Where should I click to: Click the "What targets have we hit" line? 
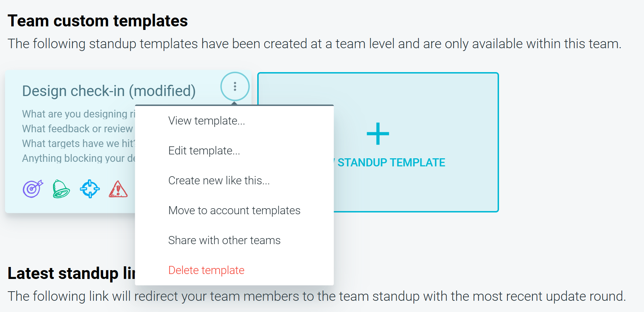tap(78, 144)
